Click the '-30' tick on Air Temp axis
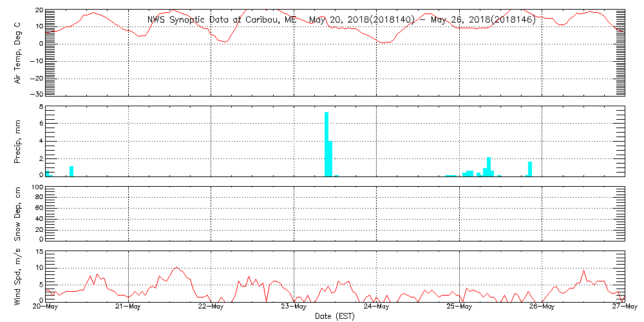Screen dimensions: 644x322 click(37, 94)
